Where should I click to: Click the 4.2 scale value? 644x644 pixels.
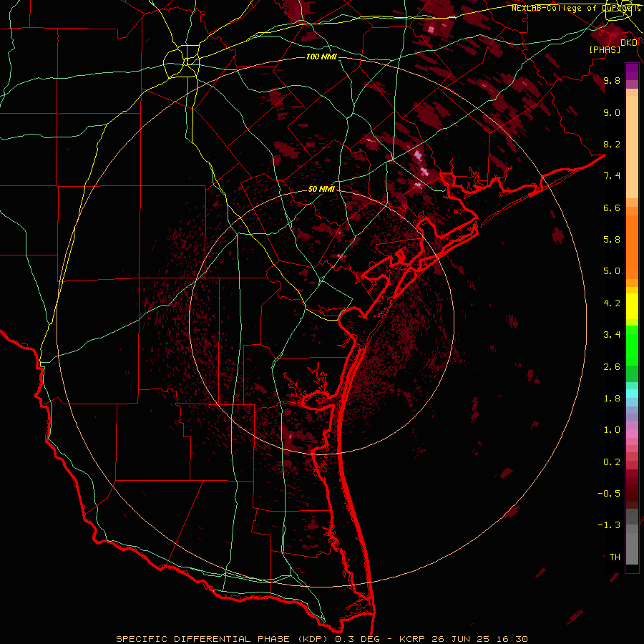tap(612, 303)
